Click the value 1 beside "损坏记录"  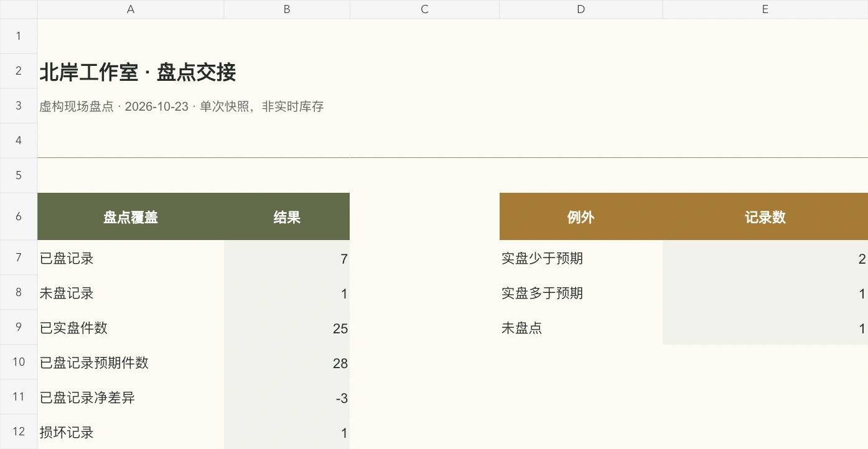pos(287,432)
